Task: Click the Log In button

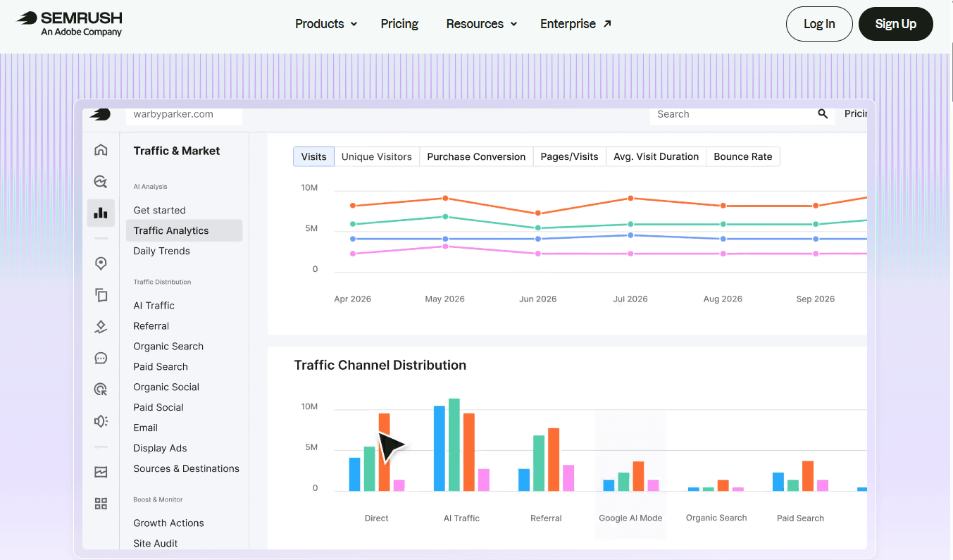Action: (819, 24)
